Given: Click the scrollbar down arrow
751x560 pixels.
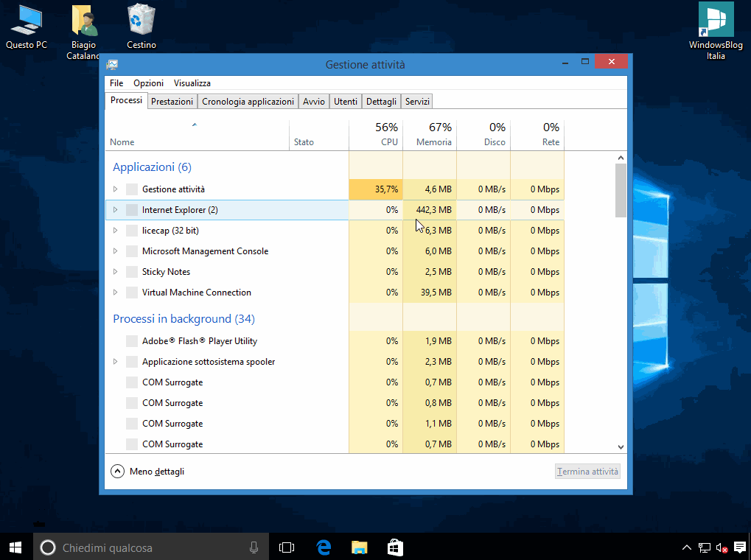Looking at the screenshot, I should point(621,447).
